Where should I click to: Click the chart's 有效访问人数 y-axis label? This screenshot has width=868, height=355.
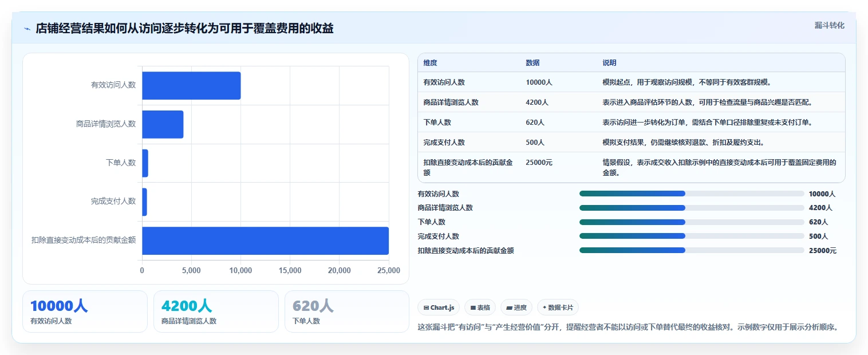point(113,85)
